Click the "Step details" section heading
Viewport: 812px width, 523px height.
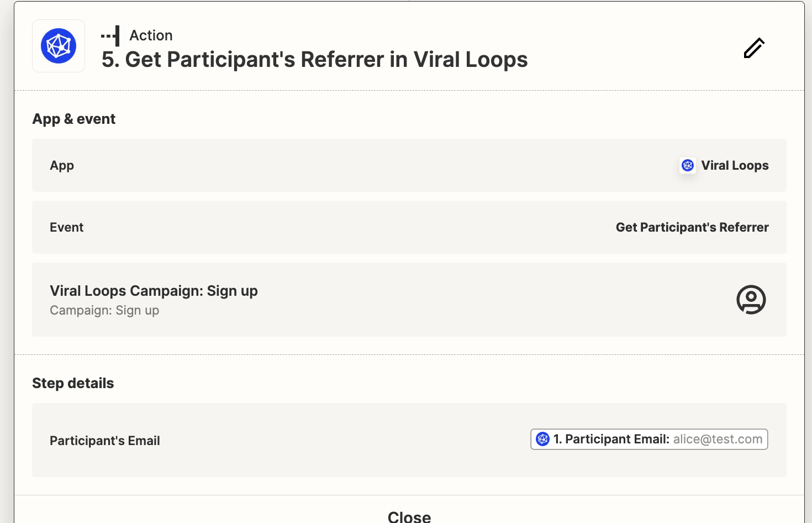pos(73,383)
